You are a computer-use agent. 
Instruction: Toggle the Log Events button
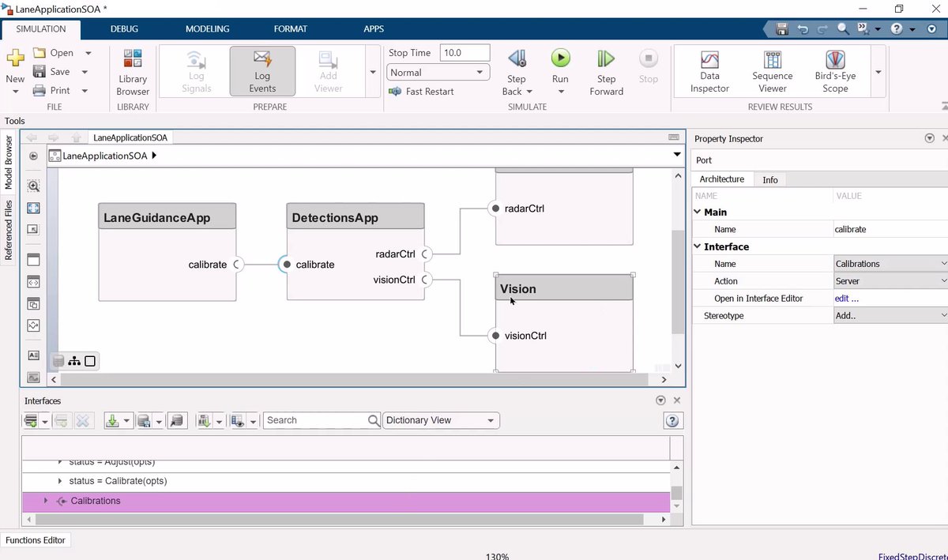(262, 71)
